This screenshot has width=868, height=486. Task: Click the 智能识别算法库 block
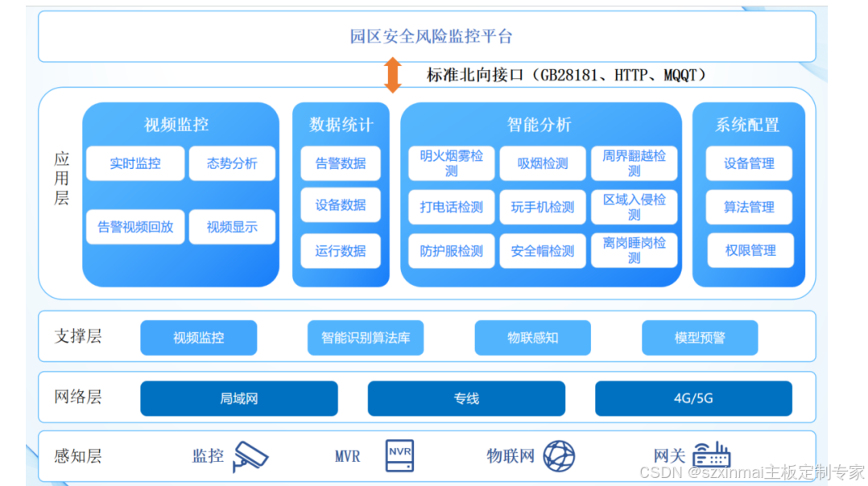click(366, 338)
